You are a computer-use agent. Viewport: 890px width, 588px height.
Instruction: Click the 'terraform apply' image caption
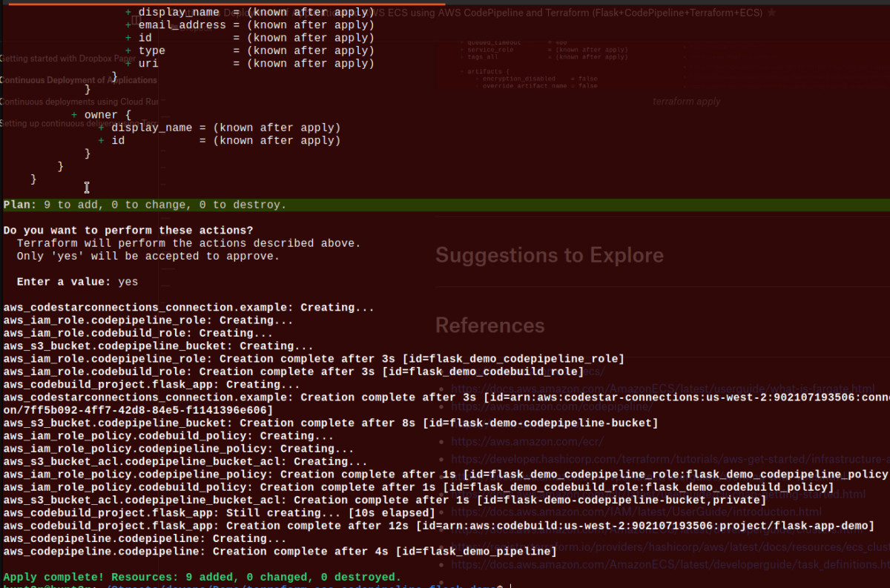pyautogui.click(x=686, y=102)
